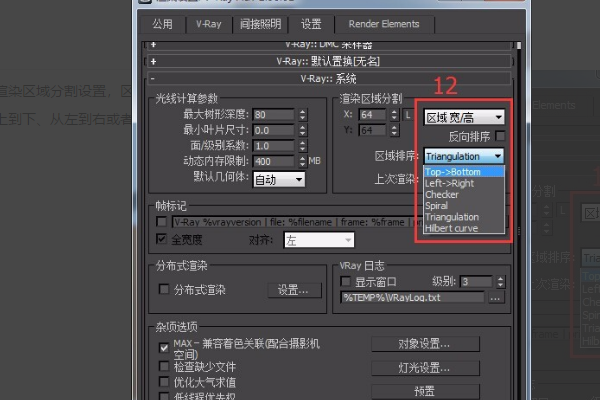Adjust the 级别 spinner arrows
600x400 pixels.
tap(500, 282)
